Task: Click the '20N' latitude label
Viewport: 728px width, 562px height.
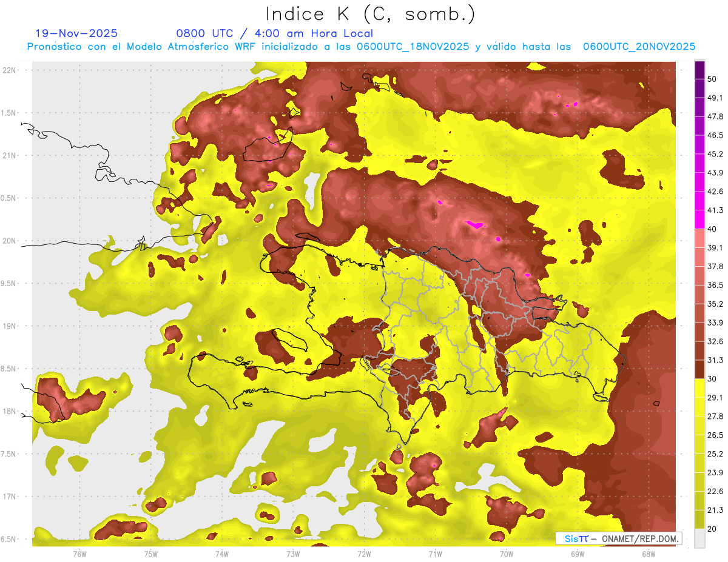Action: click(10, 241)
